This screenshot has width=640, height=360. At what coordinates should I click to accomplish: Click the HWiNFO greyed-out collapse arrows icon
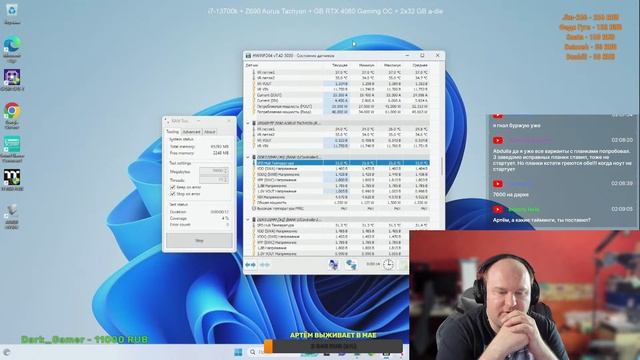click(x=264, y=265)
